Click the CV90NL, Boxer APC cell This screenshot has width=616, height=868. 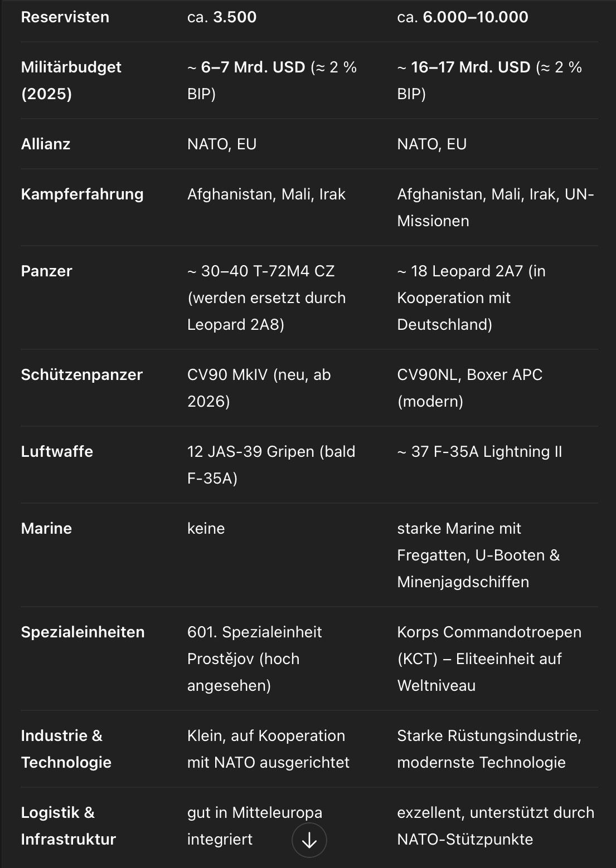pos(469,388)
